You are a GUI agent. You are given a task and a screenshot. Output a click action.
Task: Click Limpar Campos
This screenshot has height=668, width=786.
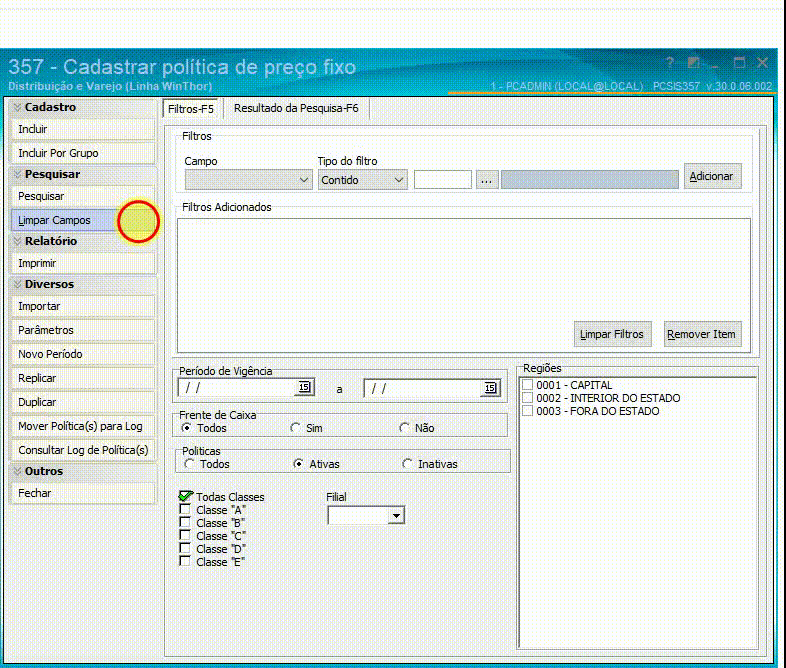click(83, 220)
